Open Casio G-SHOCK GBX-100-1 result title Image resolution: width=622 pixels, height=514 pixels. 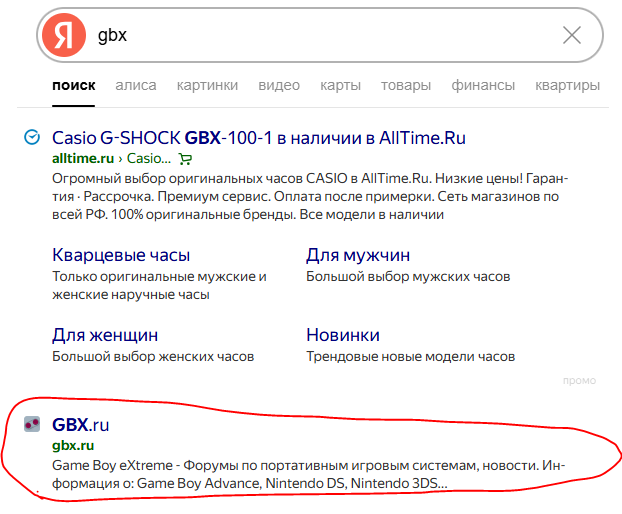pos(259,138)
